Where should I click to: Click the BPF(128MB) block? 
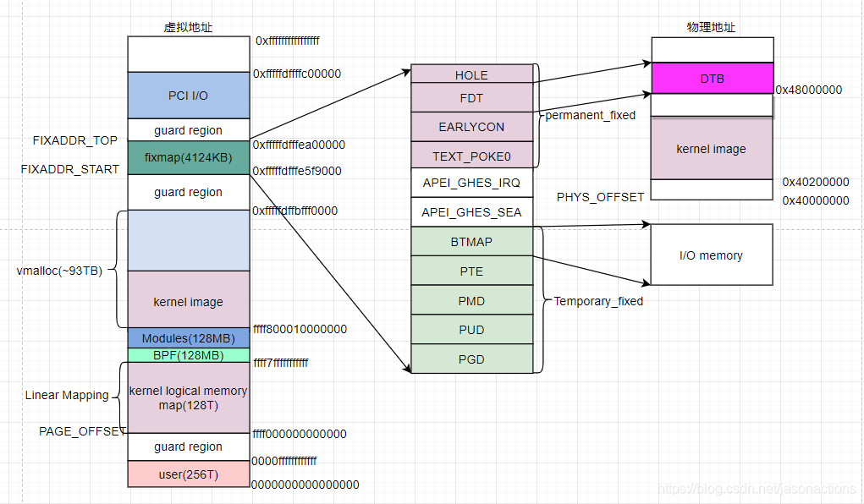point(189,355)
